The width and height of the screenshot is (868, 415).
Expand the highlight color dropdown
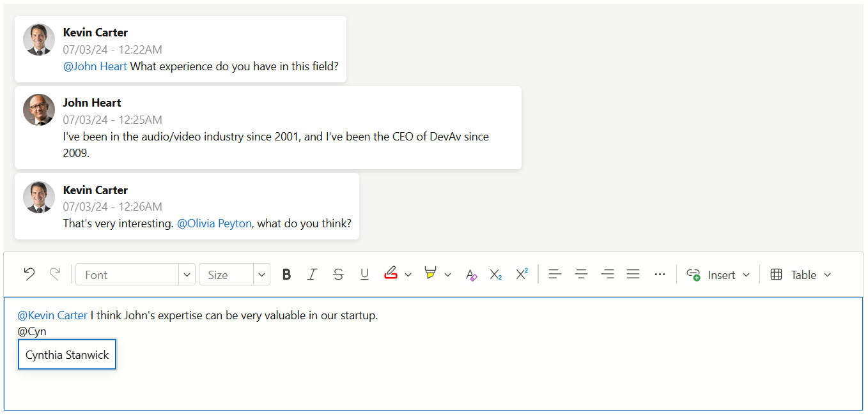[x=448, y=274]
